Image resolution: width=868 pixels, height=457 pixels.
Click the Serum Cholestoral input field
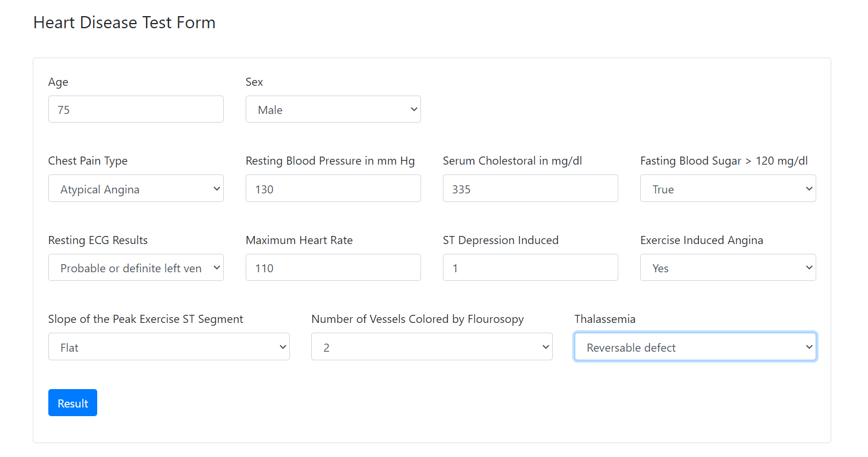pyautogui.click(x=530, y=189)
